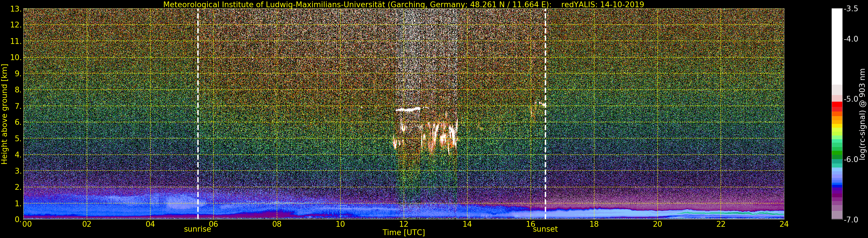
Task: Click the height axis tick '4.'
Action: point(18,155)
